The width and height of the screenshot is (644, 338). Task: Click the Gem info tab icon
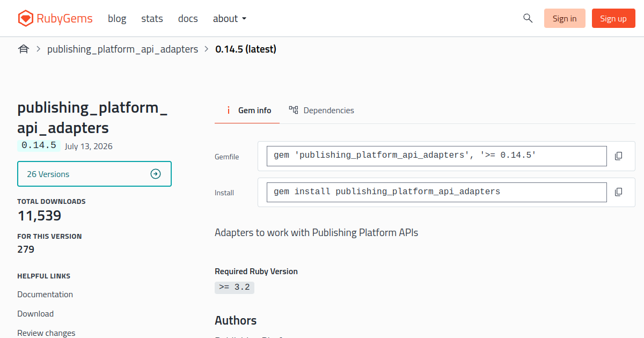pos(228,110)
